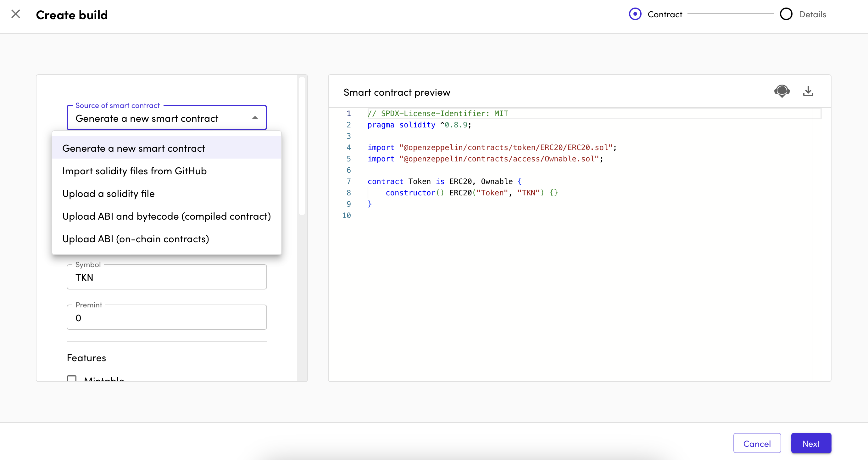Click the ERC20.sol import line

492,148
